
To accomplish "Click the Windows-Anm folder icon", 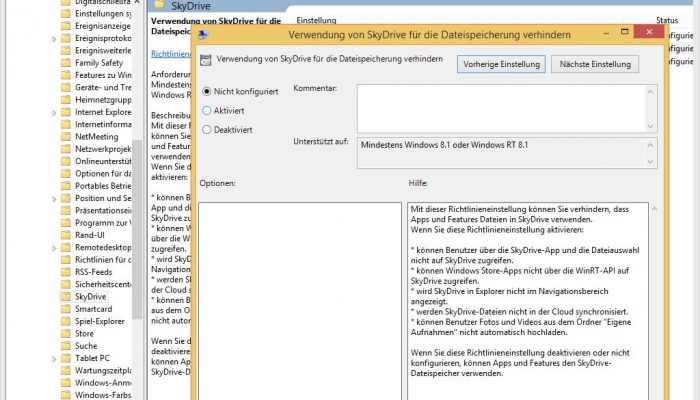I will point(66,383).
